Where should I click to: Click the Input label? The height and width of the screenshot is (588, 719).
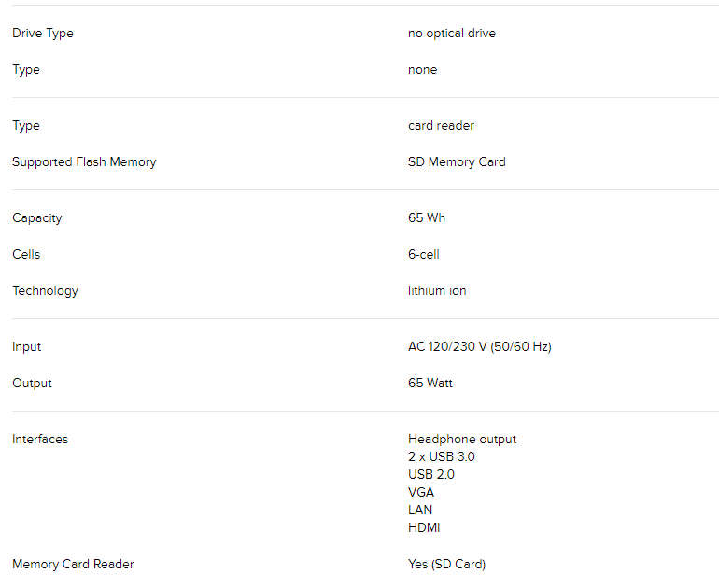[26, 347]
